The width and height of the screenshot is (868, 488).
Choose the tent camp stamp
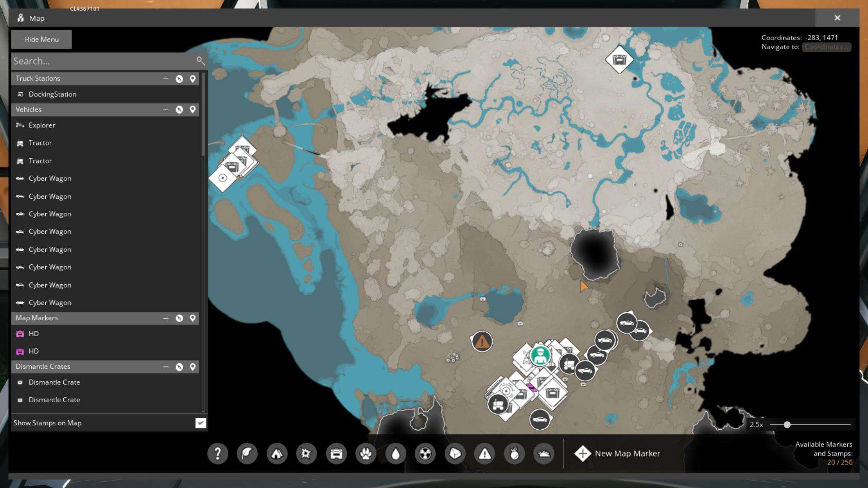point(277,453)
